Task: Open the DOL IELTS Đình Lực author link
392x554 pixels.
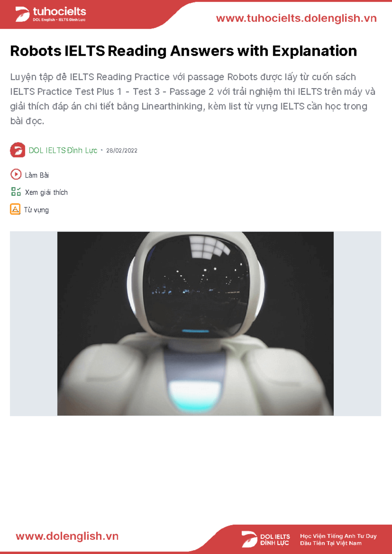Action: [x=63, y=150]
